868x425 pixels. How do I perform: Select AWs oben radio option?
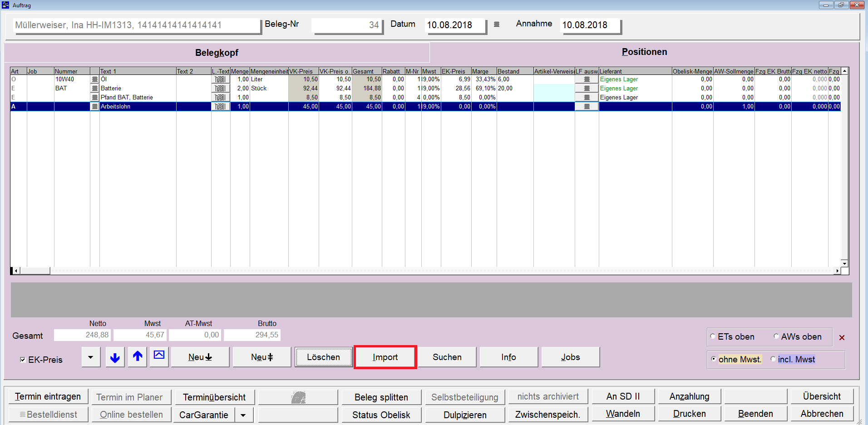[776, 336]
